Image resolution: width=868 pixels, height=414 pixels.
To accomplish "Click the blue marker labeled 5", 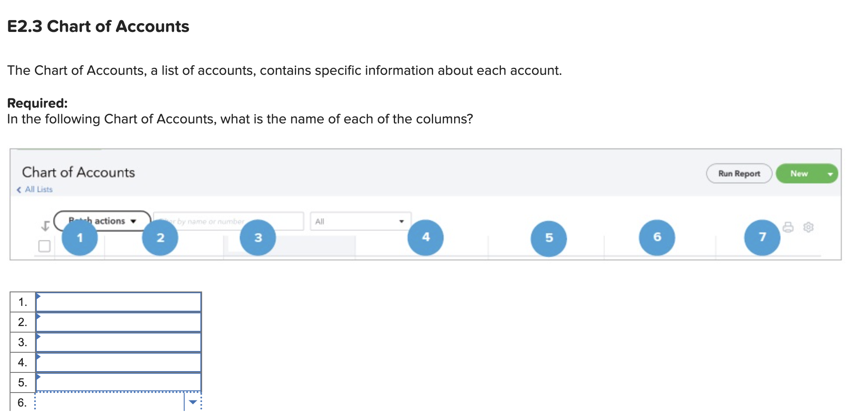I will pos(549,237).
